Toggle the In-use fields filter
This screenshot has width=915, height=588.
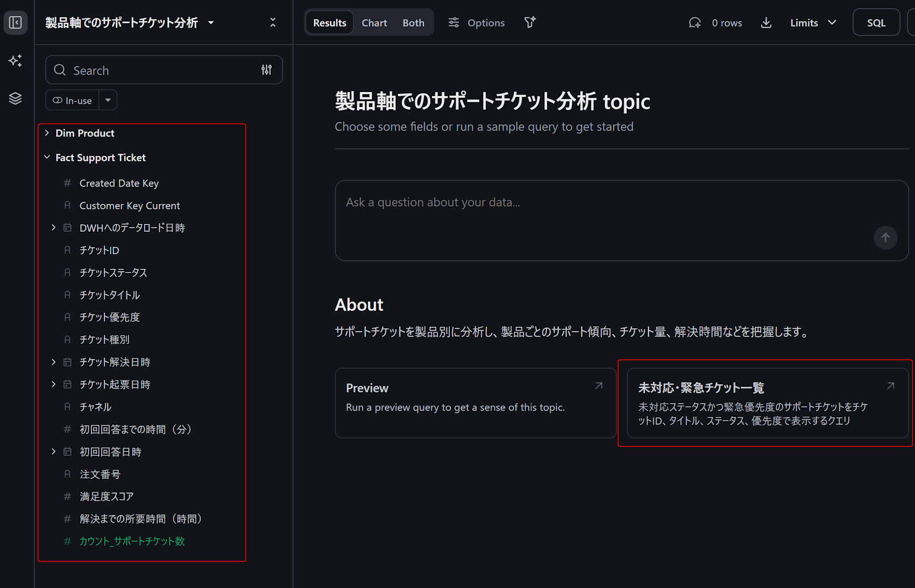tap(72, 101)
